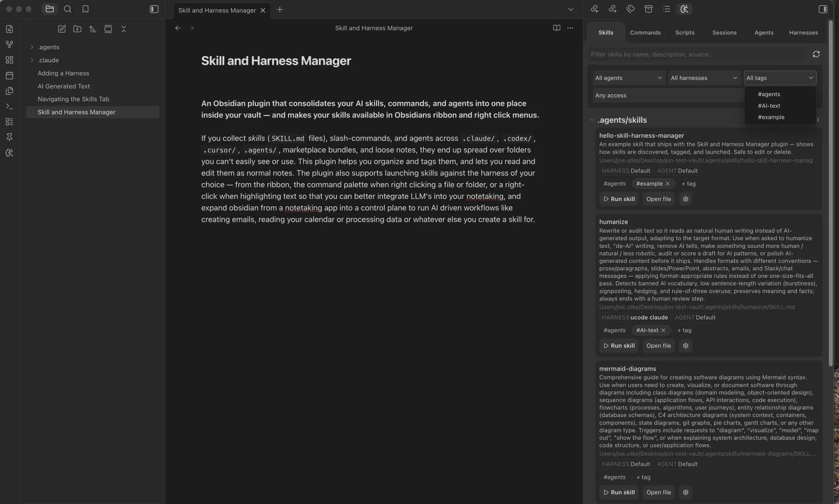This screenshot has height=504, width=839.
Task: Focus the Filter skills search field
Action: [698, 54]
